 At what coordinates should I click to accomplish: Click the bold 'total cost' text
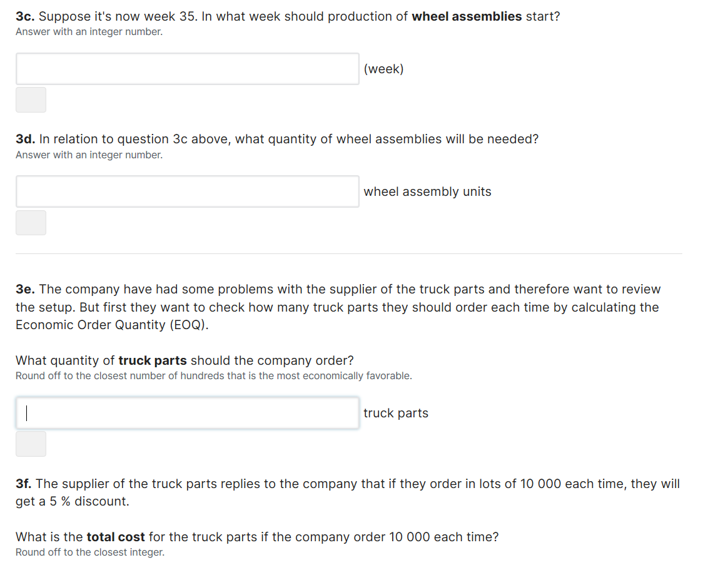pyautogui.click(x=116, y=537)
